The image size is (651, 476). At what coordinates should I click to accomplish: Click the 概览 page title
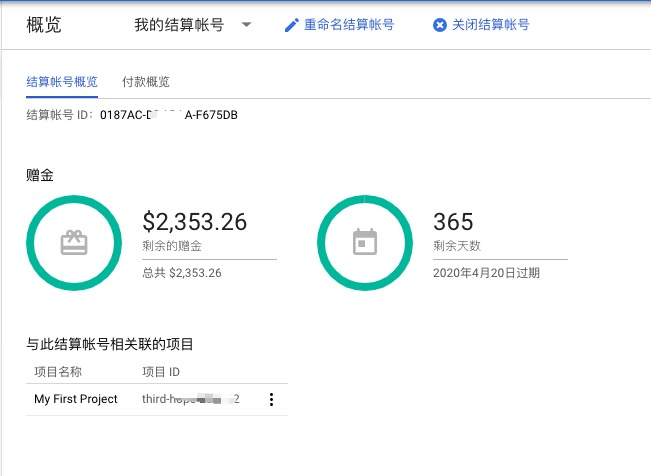click(x=43, y=25)
